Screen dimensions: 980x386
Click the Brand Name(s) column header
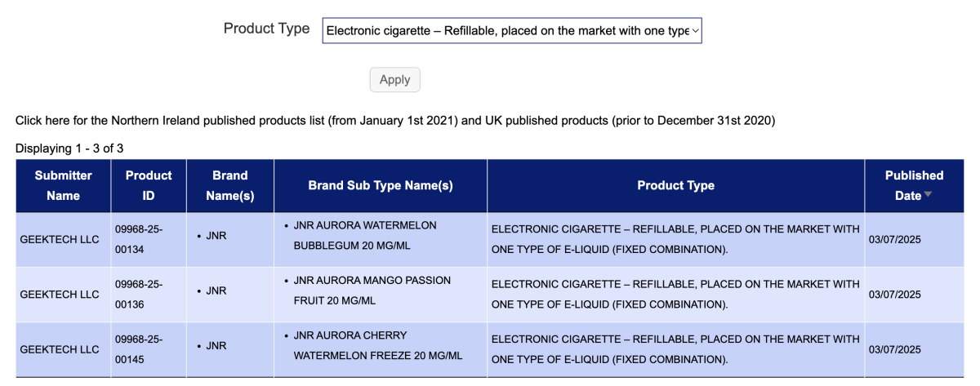[230, 185]
